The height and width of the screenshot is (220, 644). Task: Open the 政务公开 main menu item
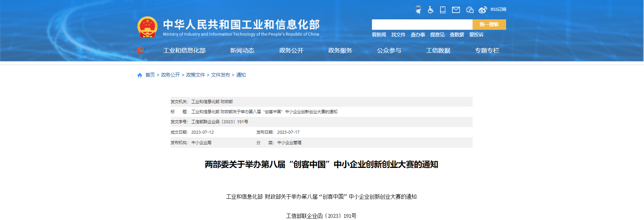click(x=291, y=50)
